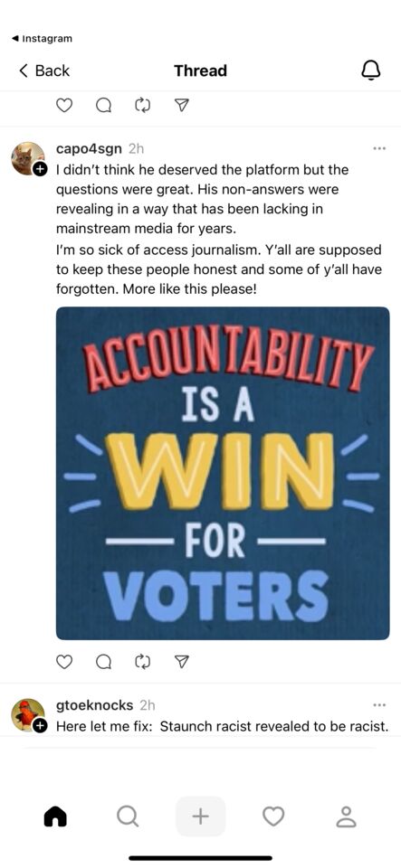Open more options for gtoeknocks' reply

click(x=379, y=704)
